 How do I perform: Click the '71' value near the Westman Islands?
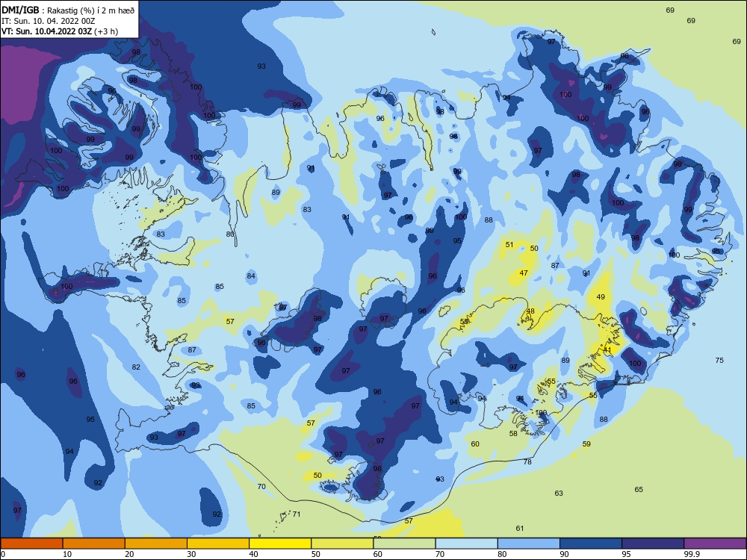[297, 514]
